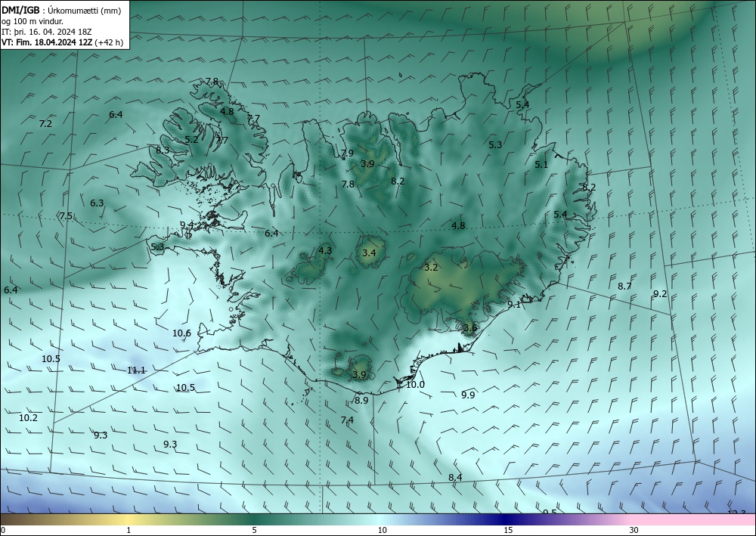The height and width of the screenshot is (536, 756).
Task: Click the 6.3 precipitation value
Action: 97,203
